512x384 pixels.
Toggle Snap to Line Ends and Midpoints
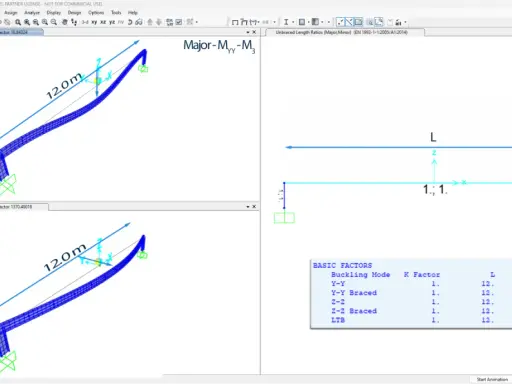coord(349,22)
